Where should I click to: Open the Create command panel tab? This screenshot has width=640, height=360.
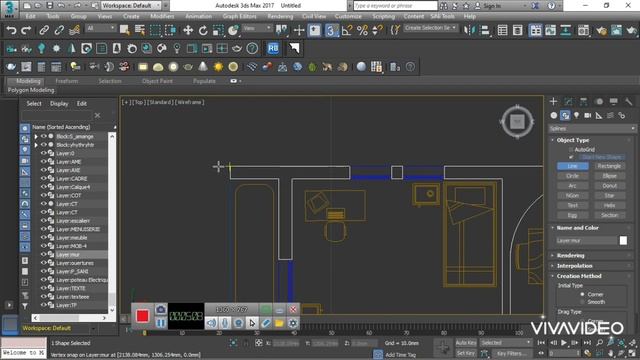(x=553, y=101)
